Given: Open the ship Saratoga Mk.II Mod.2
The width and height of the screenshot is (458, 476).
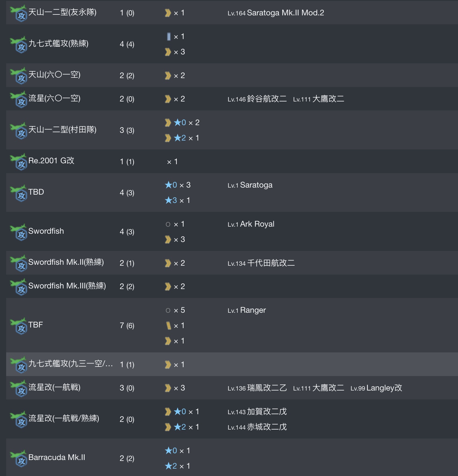Looking at the screenshot, I should point(276,13).
